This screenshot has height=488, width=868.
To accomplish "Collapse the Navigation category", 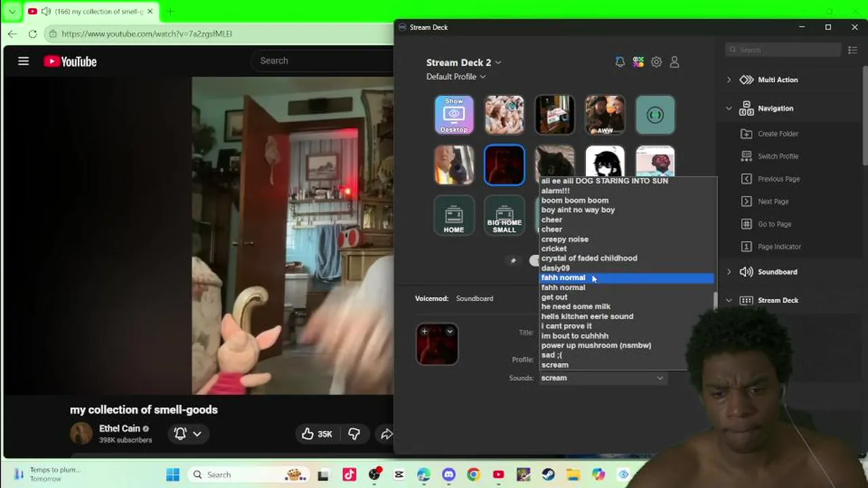I will 729,108.
